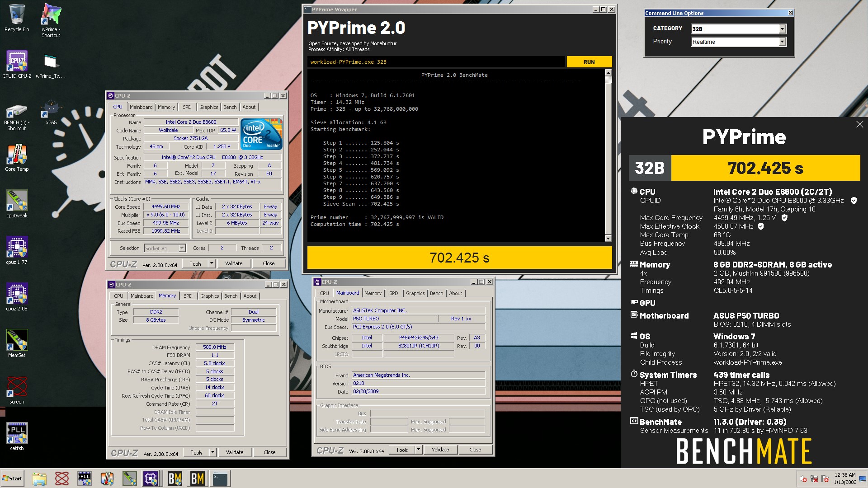Screen dimensions: 868x488
Task: Expand Tools arrow in top CPU-Z window
Action: click(212, 263)
